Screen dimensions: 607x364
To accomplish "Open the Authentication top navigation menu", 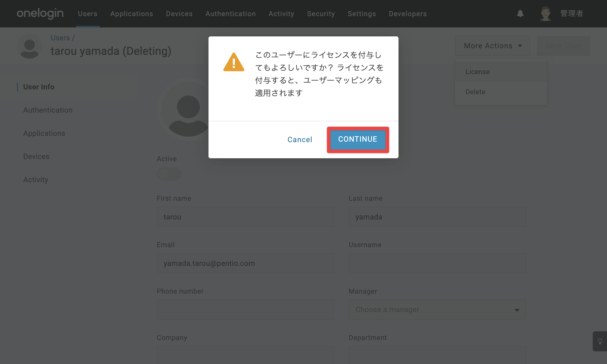I will click(x=231, y=14).
